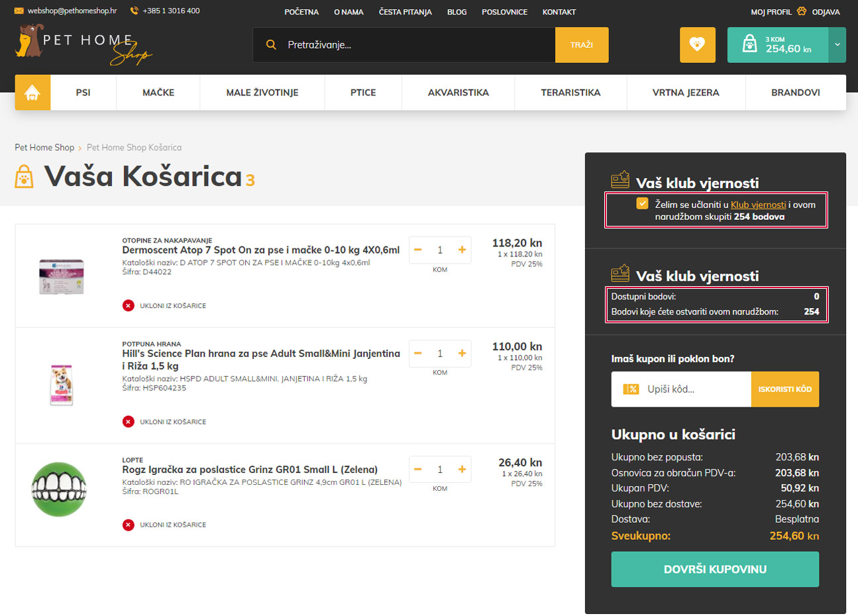This screenshot has width=858, height=616.
Task: Click the search magnifier icon
Action: tap(271, 45)
